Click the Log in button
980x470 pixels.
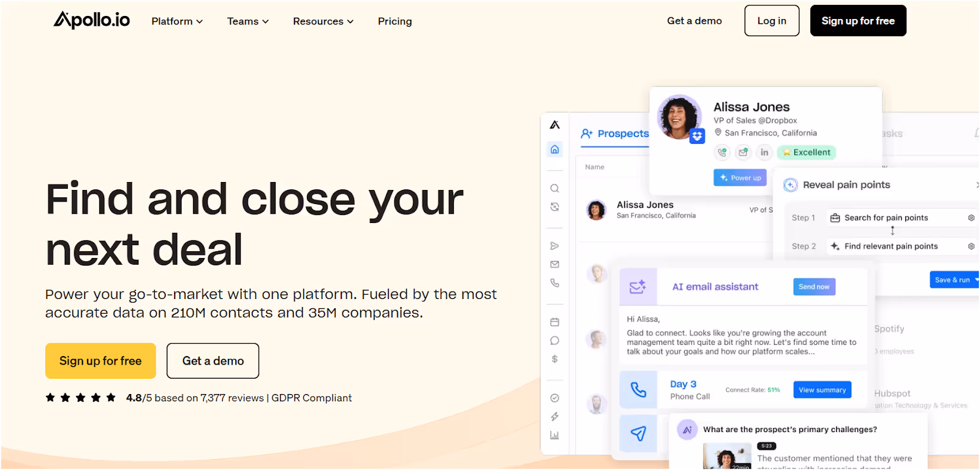click(x=772, y=21)
